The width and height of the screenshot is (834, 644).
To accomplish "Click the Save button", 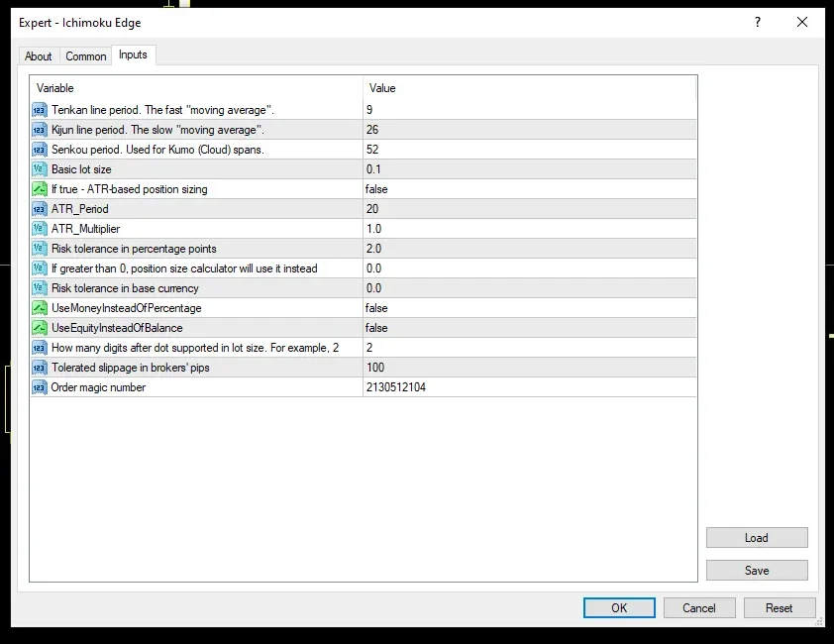I will [757, 570].
